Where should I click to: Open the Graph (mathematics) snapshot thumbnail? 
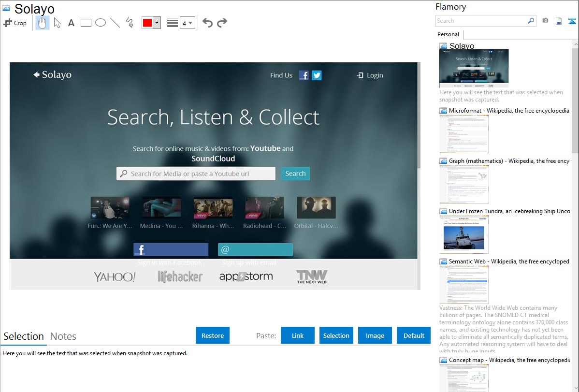click(x=464, y=184)
